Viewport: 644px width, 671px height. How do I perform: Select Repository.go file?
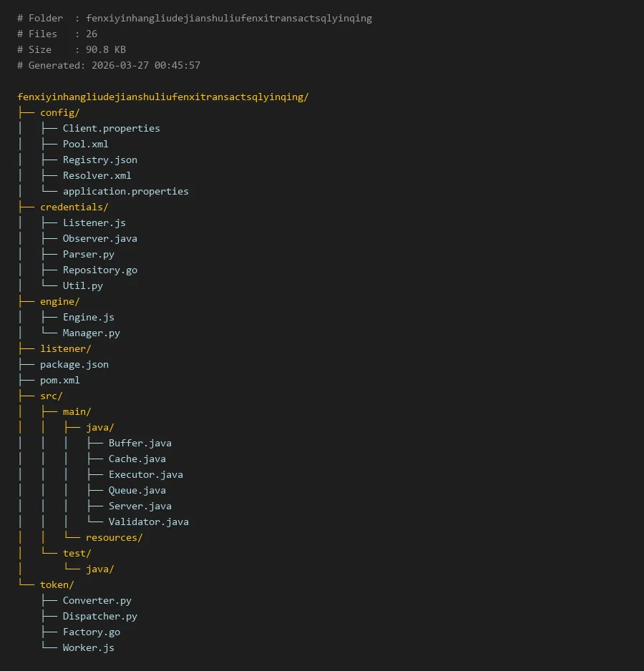pos(99,270)
